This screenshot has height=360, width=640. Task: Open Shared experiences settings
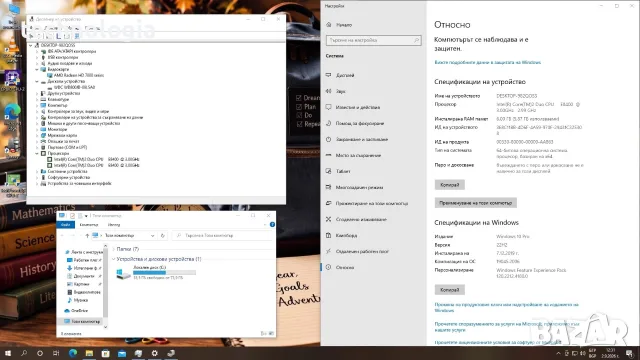click(361, 219)
